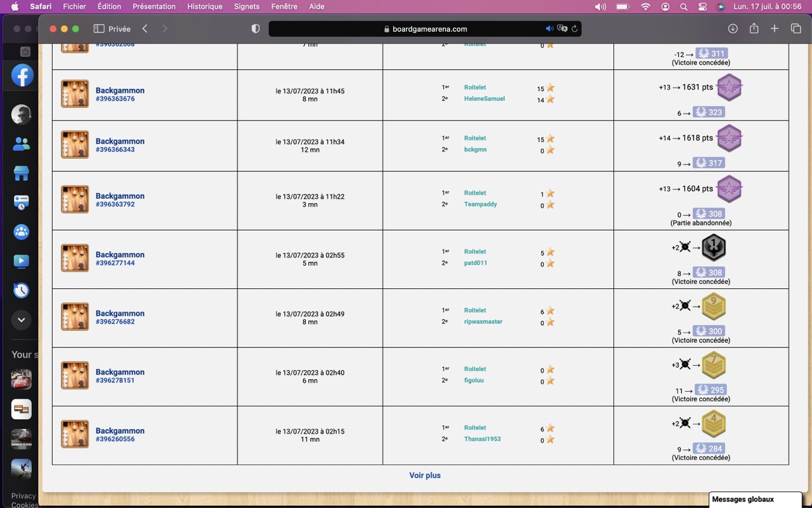Viewport: 812px width, 508px height.
Task: Expand See more chevron in Facebook sidebar
Action: [22, 319]
